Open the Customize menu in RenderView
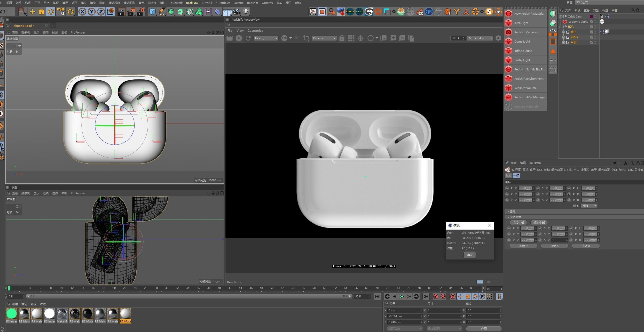 pyautogui.click(x=255, y=30)
